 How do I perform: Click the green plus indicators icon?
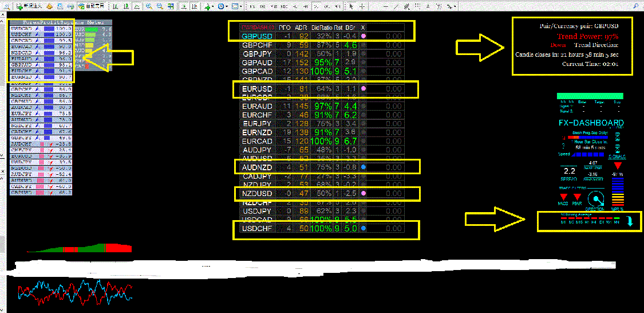207,7
